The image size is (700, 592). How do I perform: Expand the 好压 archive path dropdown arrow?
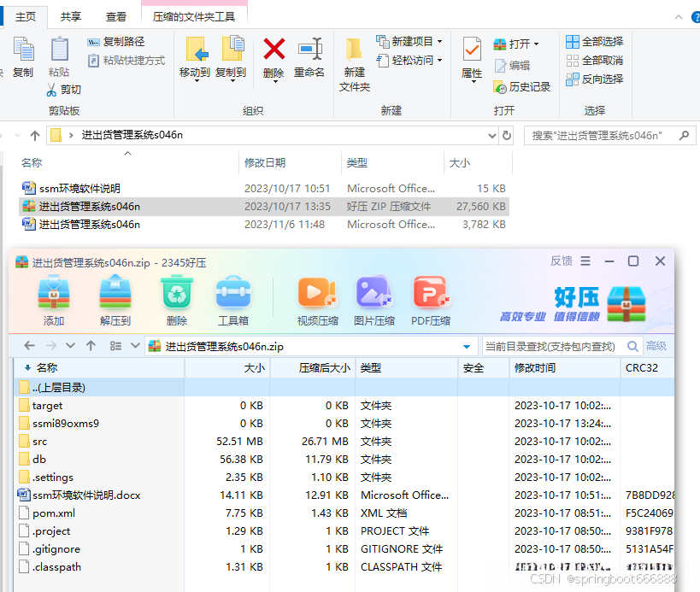point(467,347)
